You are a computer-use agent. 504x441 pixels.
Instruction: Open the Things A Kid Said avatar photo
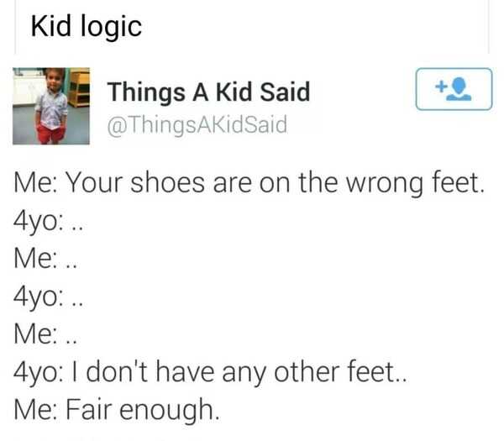click(51, 105)
